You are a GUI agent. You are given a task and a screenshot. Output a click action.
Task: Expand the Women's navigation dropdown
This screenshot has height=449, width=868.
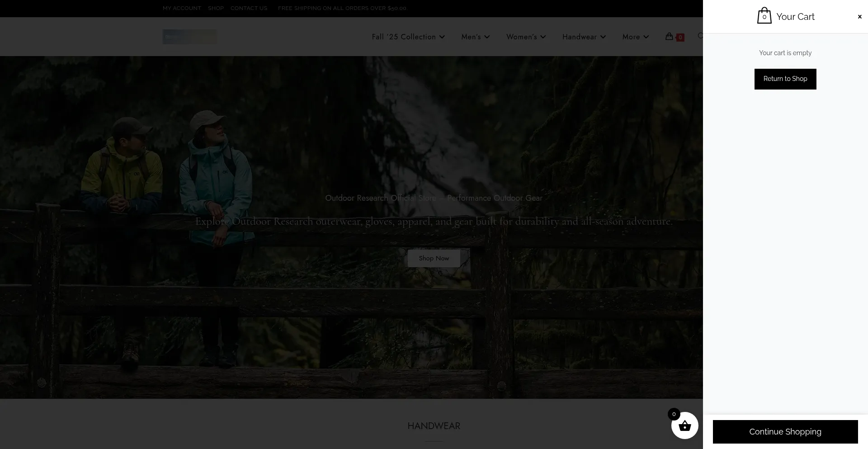point(525,37)
